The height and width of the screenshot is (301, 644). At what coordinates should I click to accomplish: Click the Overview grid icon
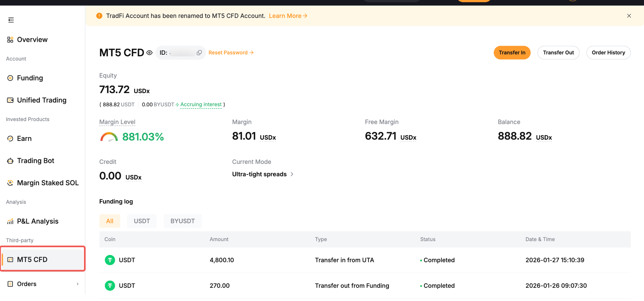point(10,40)
